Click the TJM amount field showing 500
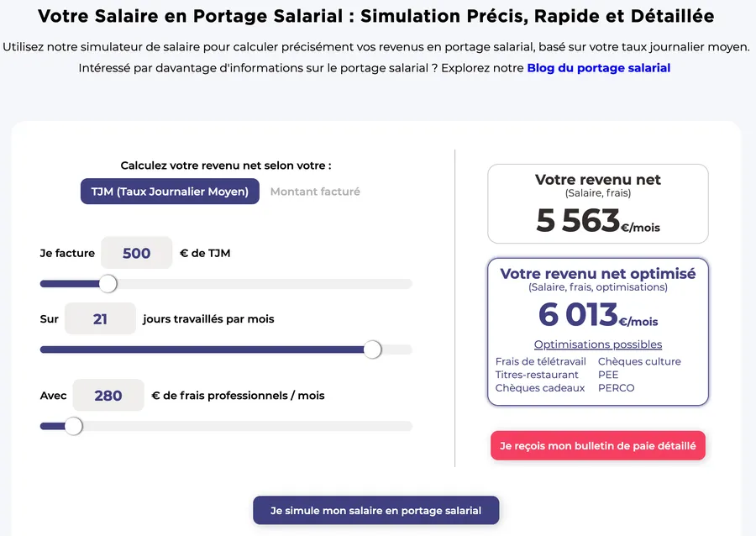The height and width of the screenshot is (536, 756). 136,253
